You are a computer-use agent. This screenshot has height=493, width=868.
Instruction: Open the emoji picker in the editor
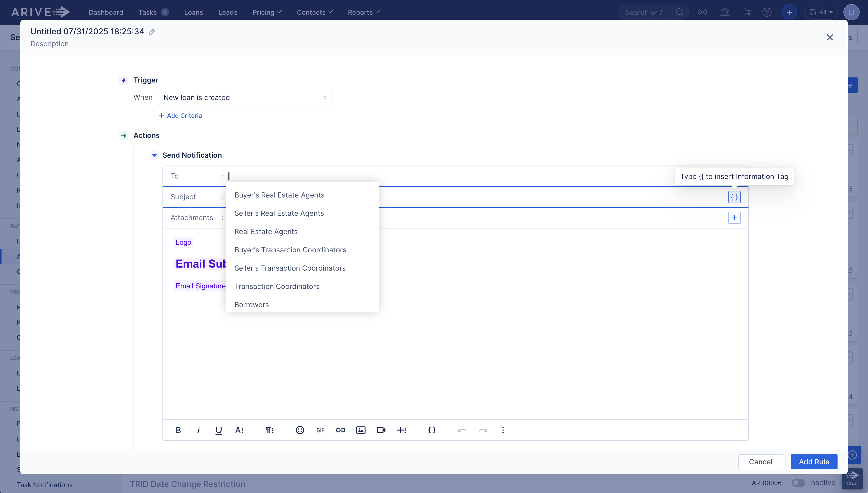coord(300,430)
